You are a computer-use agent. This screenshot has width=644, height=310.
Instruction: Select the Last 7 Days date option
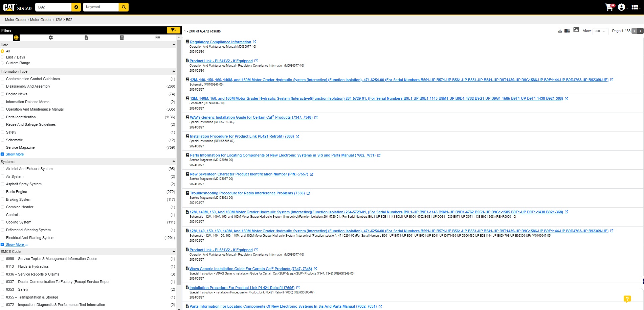pos(3,57)
